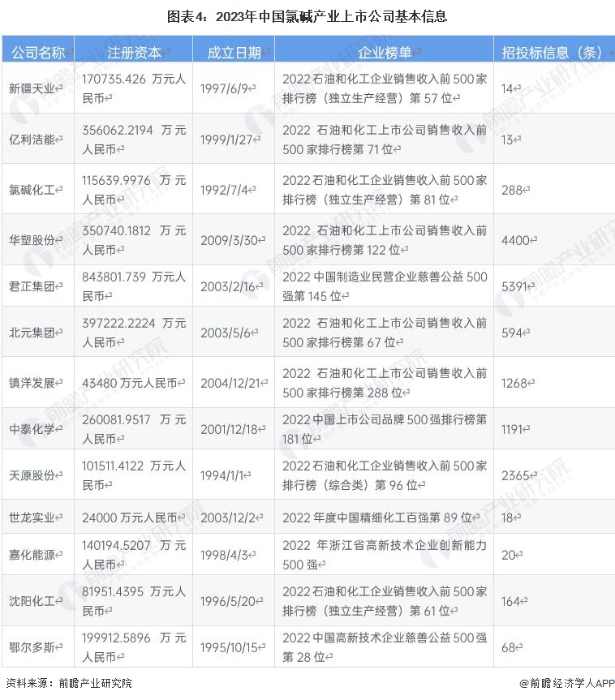Click registered capital 101511.4122 万元人民币
Image resolution: width=615 pixels, height=700 pixels.
click(134, 475)
